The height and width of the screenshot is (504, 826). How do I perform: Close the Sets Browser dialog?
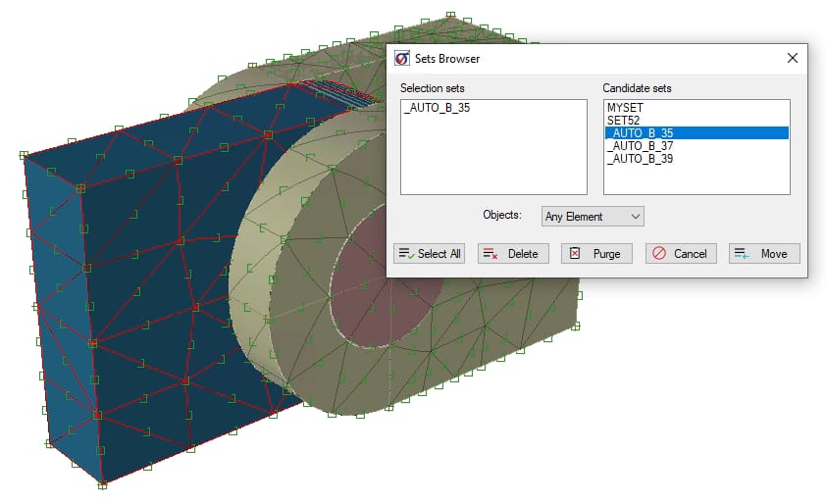click(x=792, y=59)
